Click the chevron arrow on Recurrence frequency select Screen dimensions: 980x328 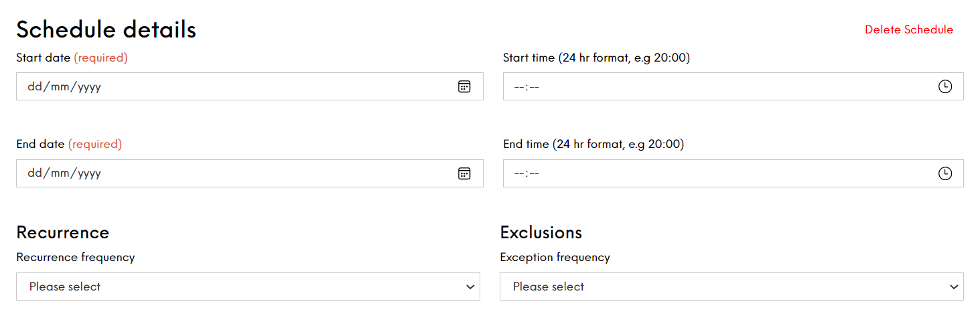click(x=470, y=286)
